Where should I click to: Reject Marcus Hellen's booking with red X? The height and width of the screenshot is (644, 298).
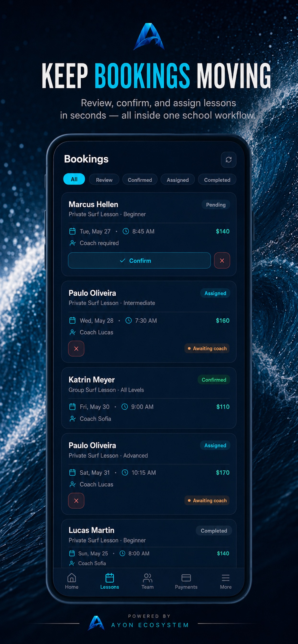coord(222,260)
